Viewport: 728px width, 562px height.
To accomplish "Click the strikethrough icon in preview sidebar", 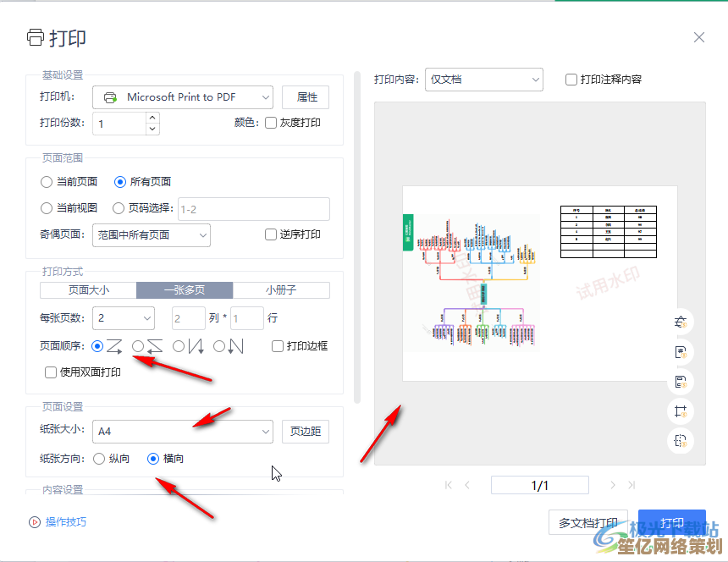I will [x=681, y=322].
